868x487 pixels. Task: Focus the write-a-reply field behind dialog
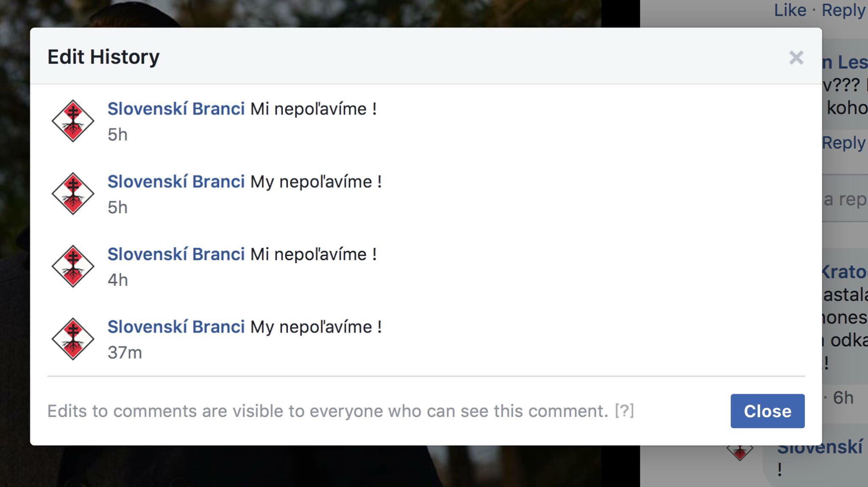(x=844, y=199)
